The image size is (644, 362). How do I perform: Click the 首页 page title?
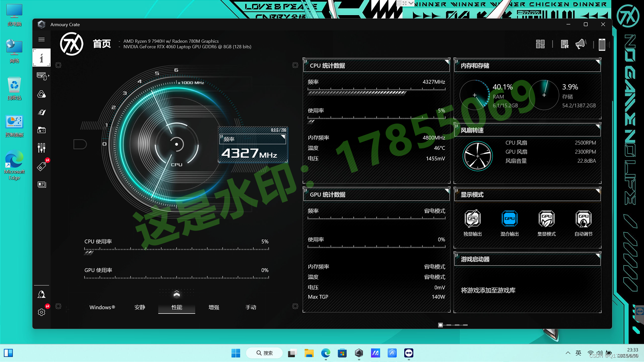(102, 44)
